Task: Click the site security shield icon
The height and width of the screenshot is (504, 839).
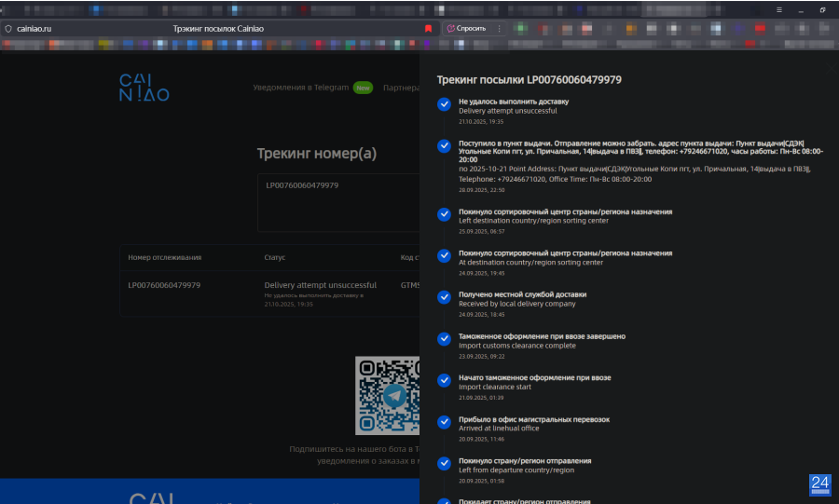Action: (8, 29)
